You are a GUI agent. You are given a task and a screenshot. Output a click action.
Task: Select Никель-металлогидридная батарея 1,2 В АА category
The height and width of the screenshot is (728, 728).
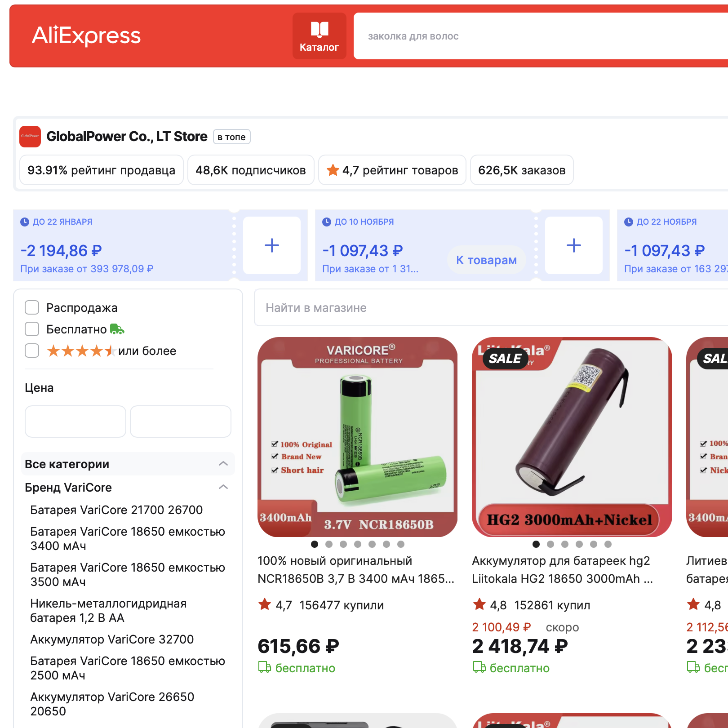pyautogui.click(x=108, y=611)
